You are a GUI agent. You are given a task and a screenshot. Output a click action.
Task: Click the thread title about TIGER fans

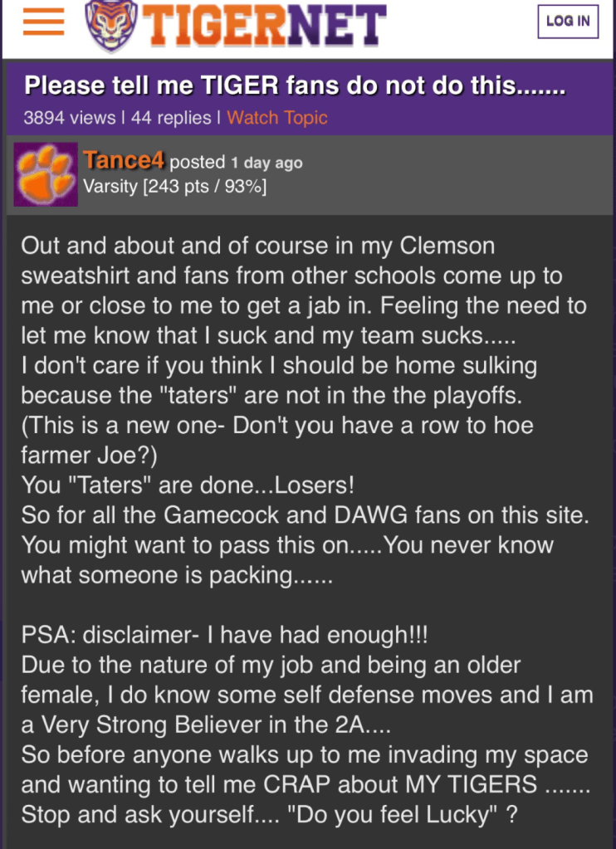295,86
